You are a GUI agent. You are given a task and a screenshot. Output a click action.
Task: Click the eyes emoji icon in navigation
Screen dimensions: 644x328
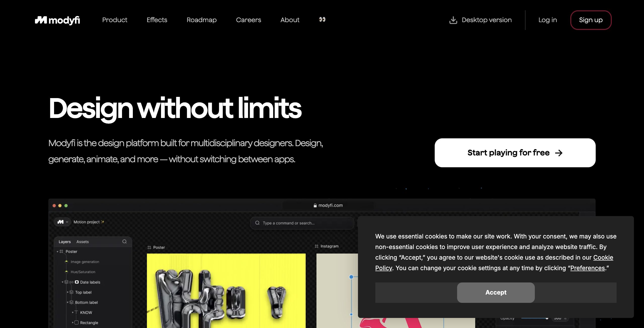[322, 19]
